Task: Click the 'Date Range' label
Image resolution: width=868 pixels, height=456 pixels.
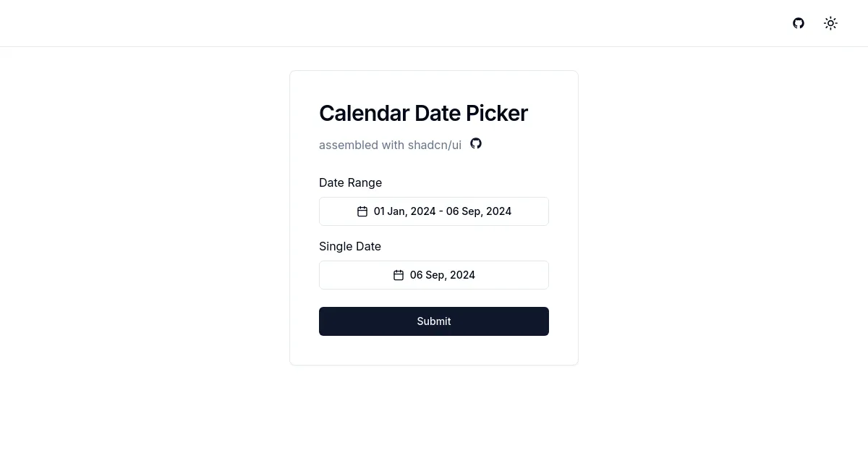Action: point(350,182)
